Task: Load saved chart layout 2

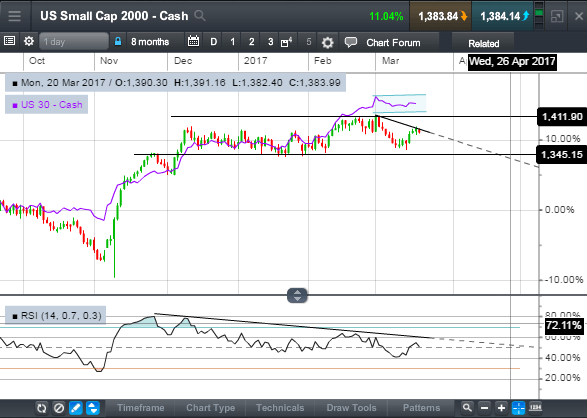Action: pyautogui.click(x=252, y=42)
